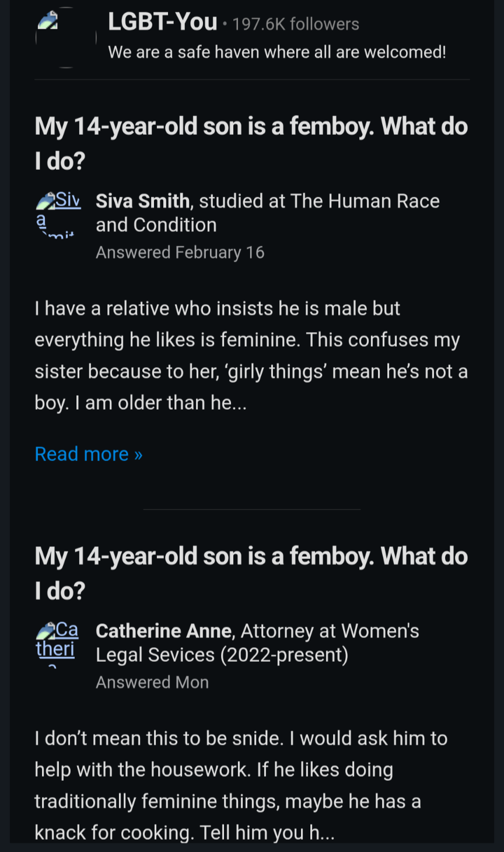Image resolution: width=504 pixels, height=852 pixels.
Task: Visit Catherine Anne's author name link
Action: 163,631
